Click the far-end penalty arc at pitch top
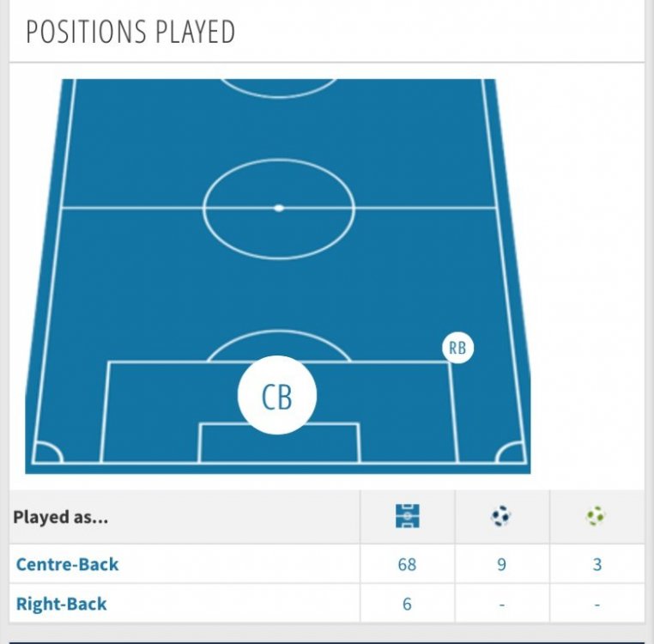 278,88
